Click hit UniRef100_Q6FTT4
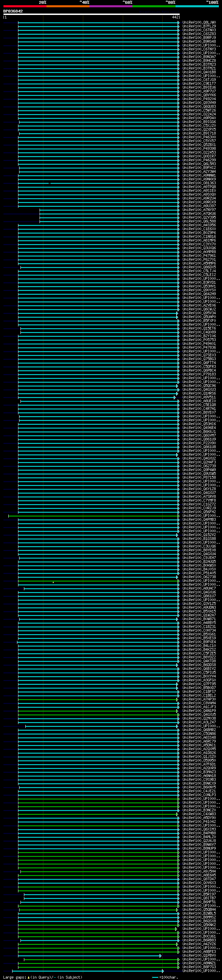222x980 pixels. [199, 363]
